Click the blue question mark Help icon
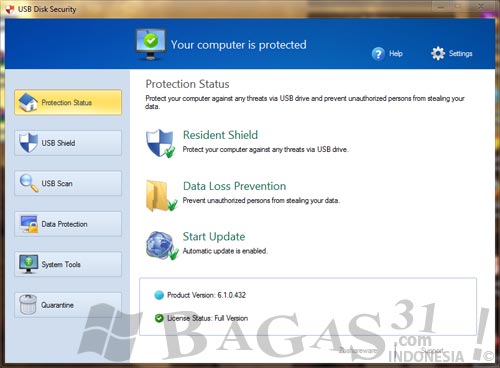This screenshot has height=368, width=500. [378, 54]
